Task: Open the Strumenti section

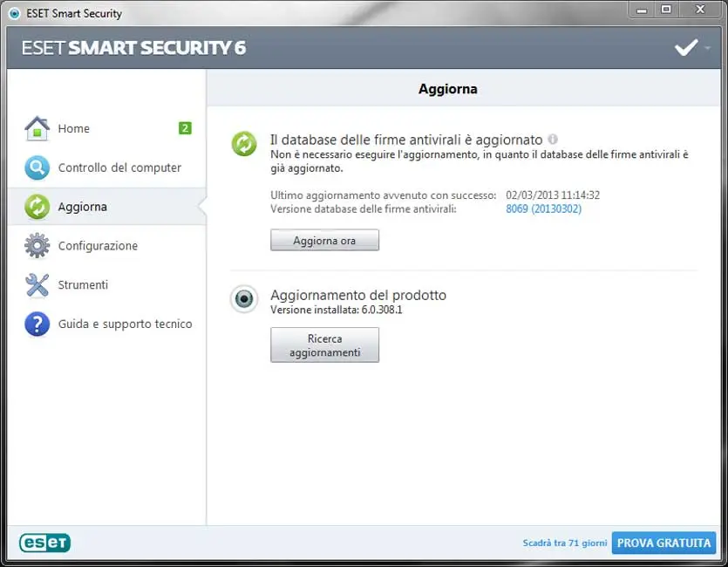Action: click(x=106, y=284)
